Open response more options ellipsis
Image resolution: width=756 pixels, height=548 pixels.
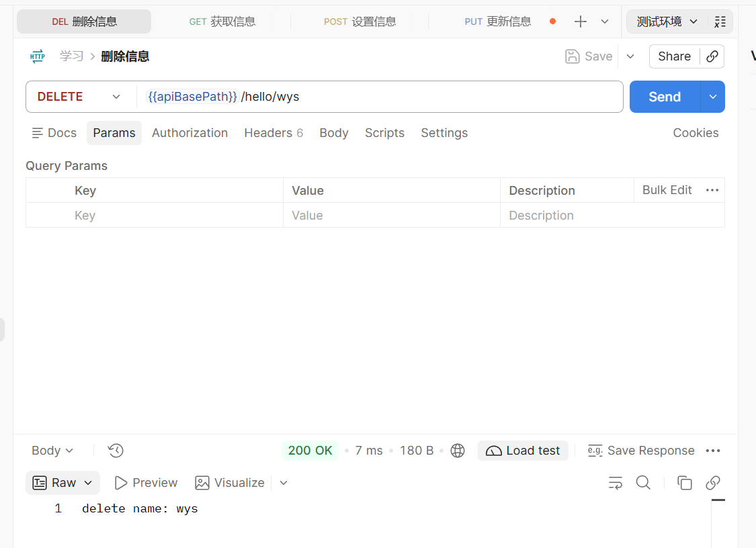(712, 451)
